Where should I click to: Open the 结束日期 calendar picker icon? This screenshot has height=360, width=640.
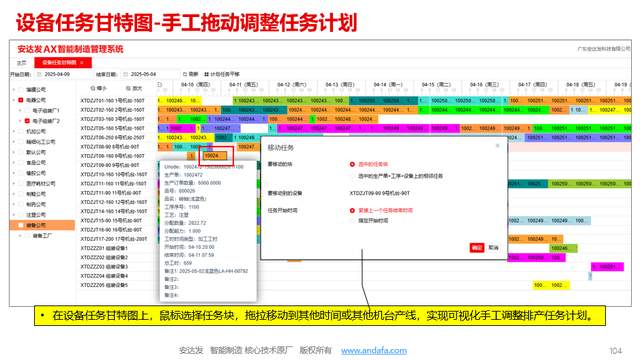126,74
